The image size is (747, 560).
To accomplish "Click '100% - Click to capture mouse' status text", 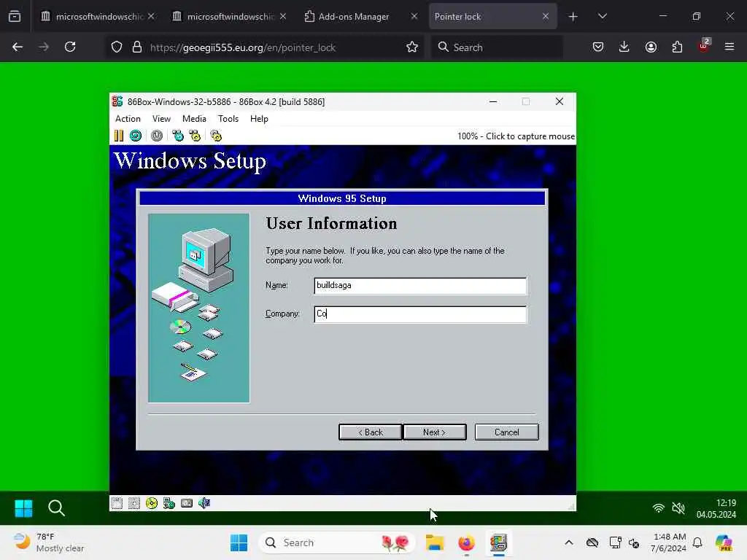I will coord(516,136).
